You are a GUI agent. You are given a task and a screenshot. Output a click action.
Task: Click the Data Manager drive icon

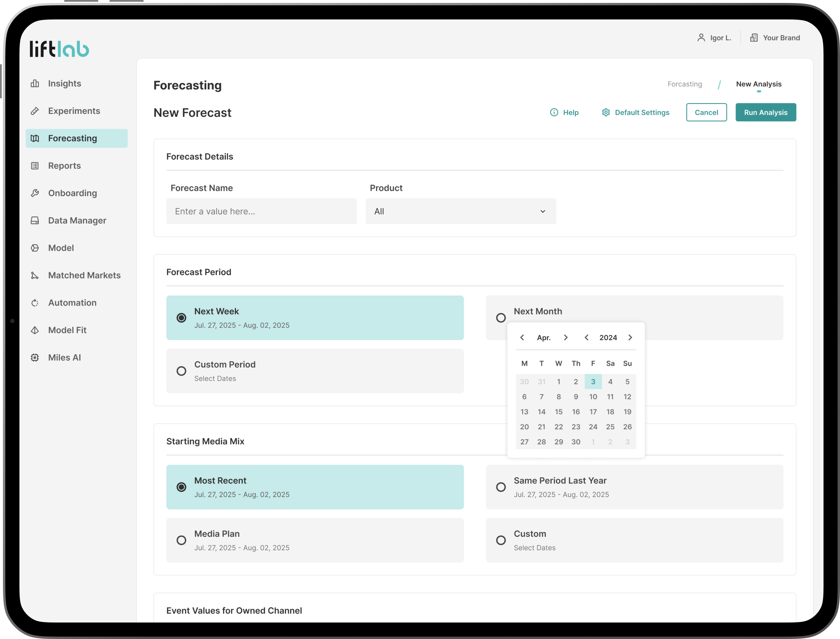pos(35,221)
